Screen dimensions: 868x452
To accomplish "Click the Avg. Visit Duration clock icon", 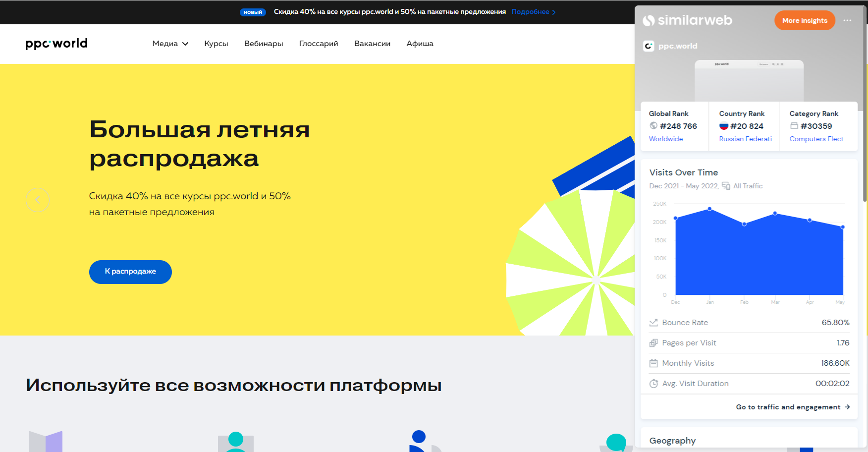I will (x=653, y=384).
